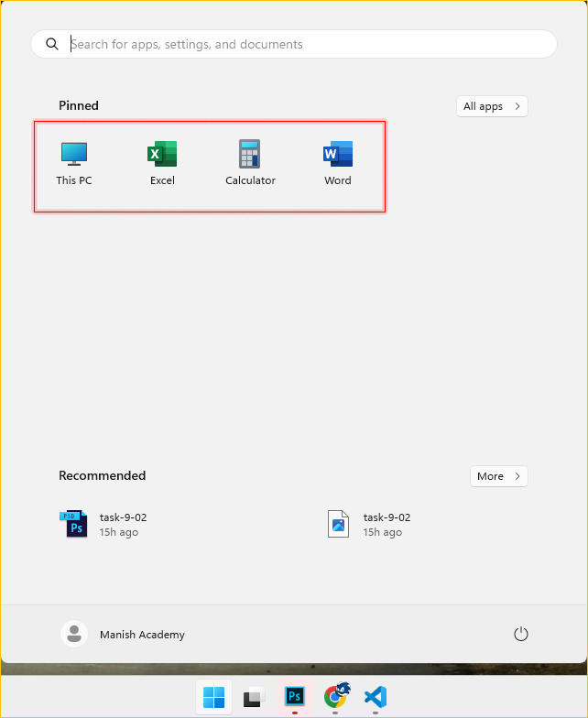Select the Manish Academy account name

[x=142, y=635]
